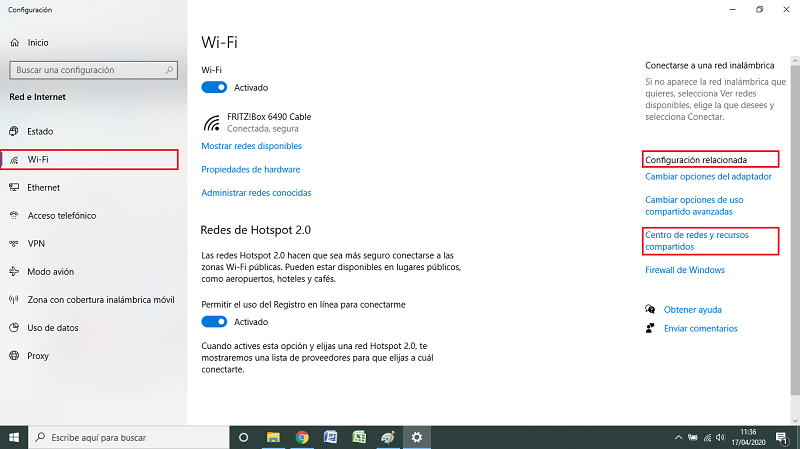Viewport: 800px width, 449px height.
Task: Click the settings page vertical scrollbar
Action: coord(795,230)
